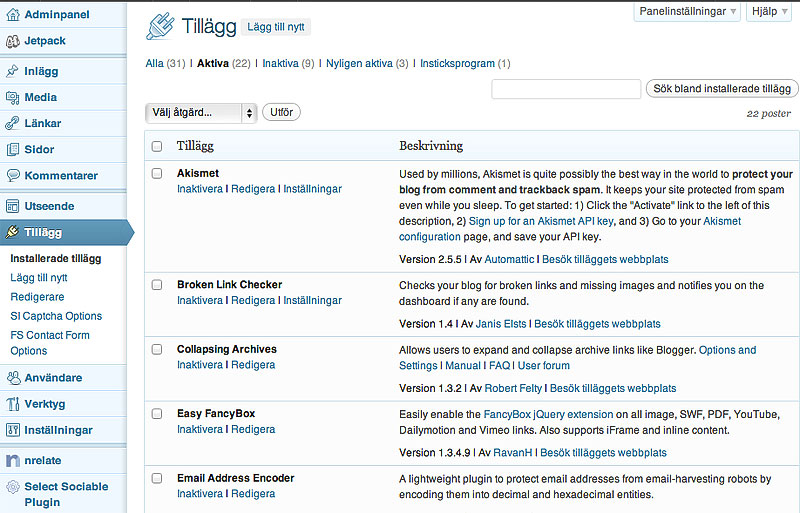Click the Lägg till nytt button near heading
Image resolution: width=800 pixels, height=513 pixels.
276,27
